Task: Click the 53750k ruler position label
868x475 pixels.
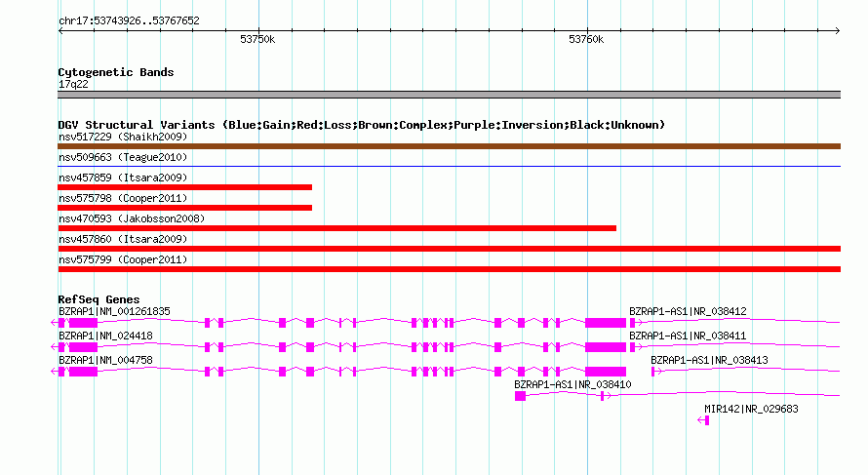Action: click(257, 39)
